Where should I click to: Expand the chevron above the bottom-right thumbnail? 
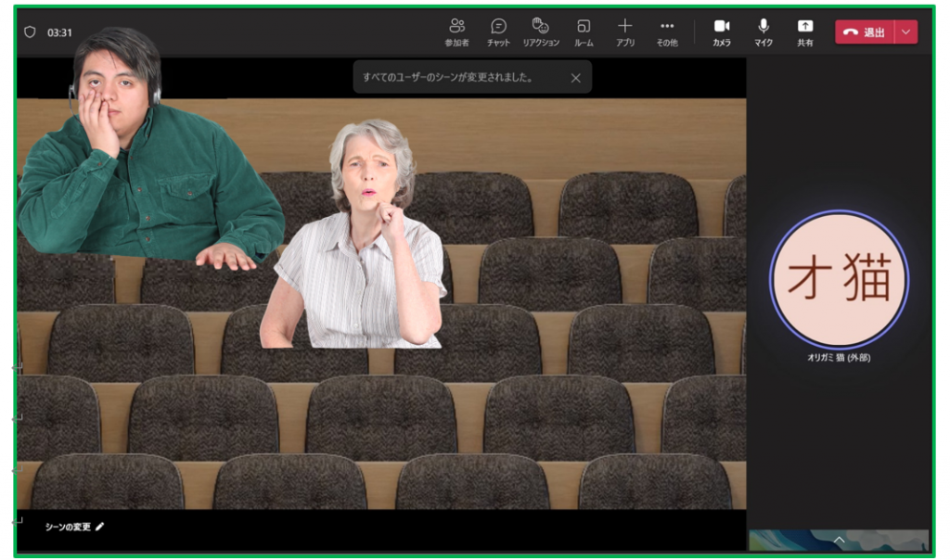(x=839, y=539)
